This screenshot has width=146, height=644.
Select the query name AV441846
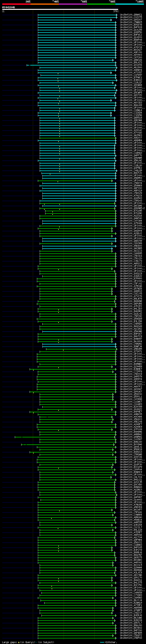pyautogui.click(x=8, y=7)
